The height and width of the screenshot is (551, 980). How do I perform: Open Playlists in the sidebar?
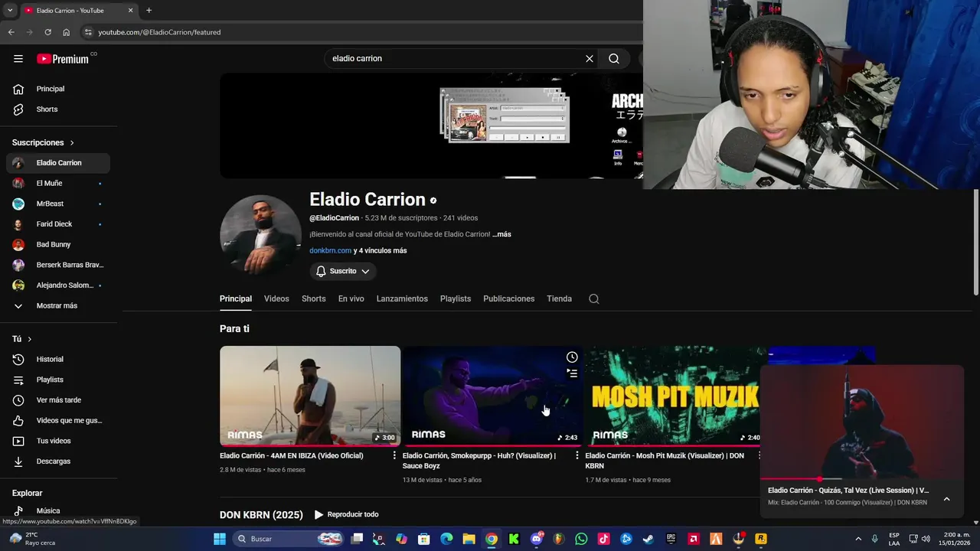(x=59, y=380)
